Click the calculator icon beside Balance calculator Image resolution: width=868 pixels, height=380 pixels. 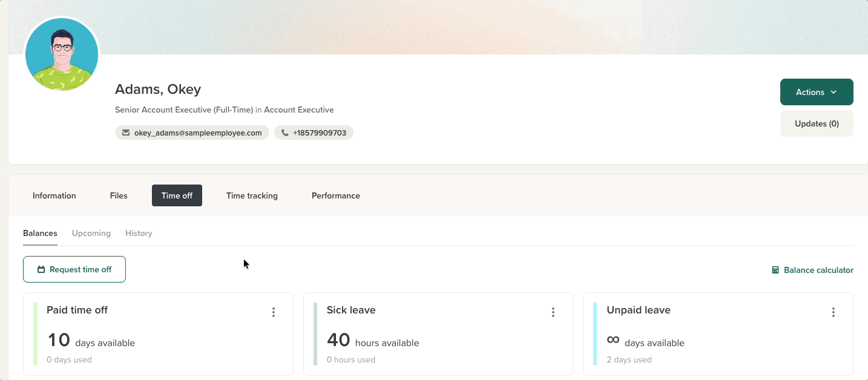tap(775, 270)
